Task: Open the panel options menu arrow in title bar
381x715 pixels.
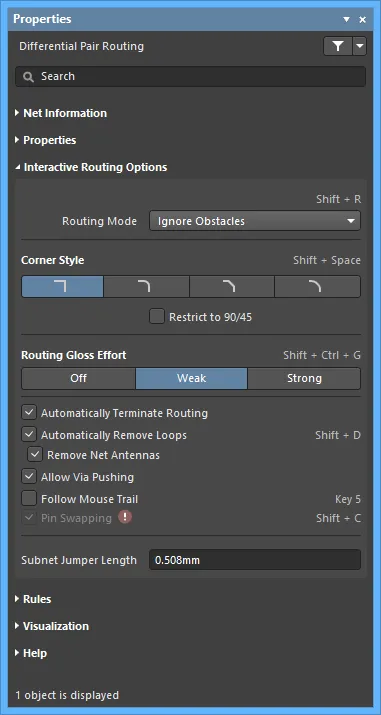Action: (346, 19)
